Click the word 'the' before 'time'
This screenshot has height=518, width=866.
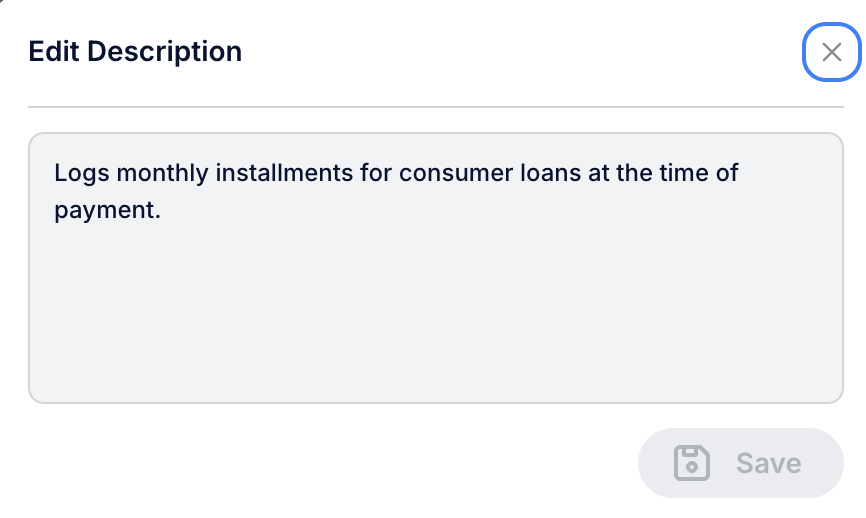[634, 173]
